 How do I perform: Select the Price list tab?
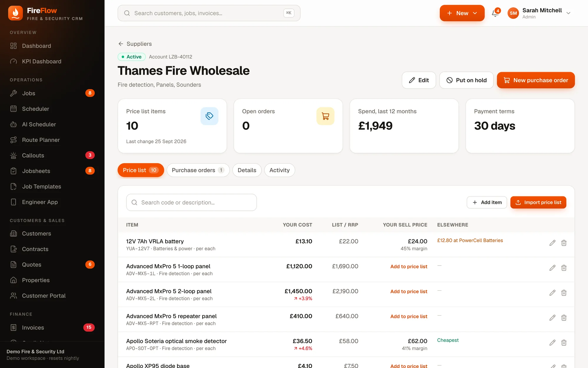coord(141,170)
